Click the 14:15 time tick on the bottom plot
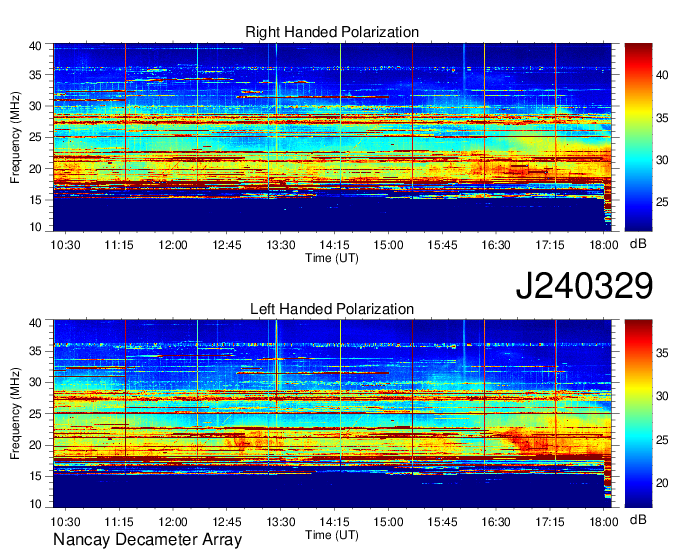The image size is (680, 552). coord(334,522)
